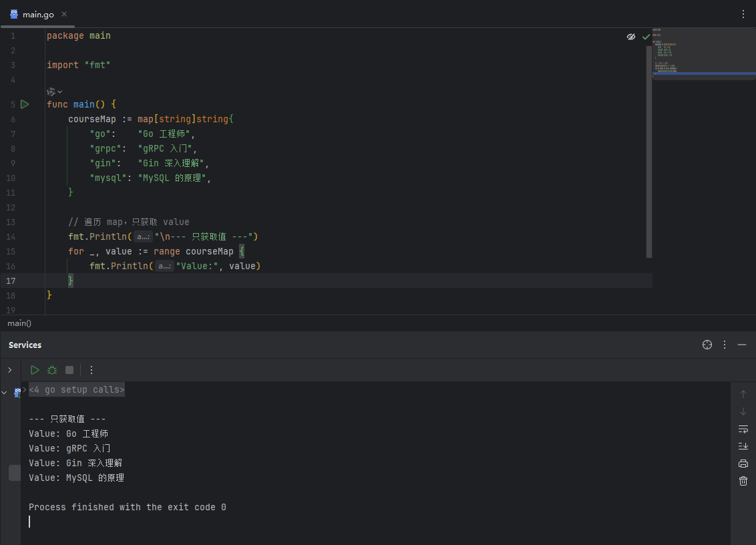Start debugging with the green bug icon
The width and height of the screenshot is (756, 545).
pos(52,370)
